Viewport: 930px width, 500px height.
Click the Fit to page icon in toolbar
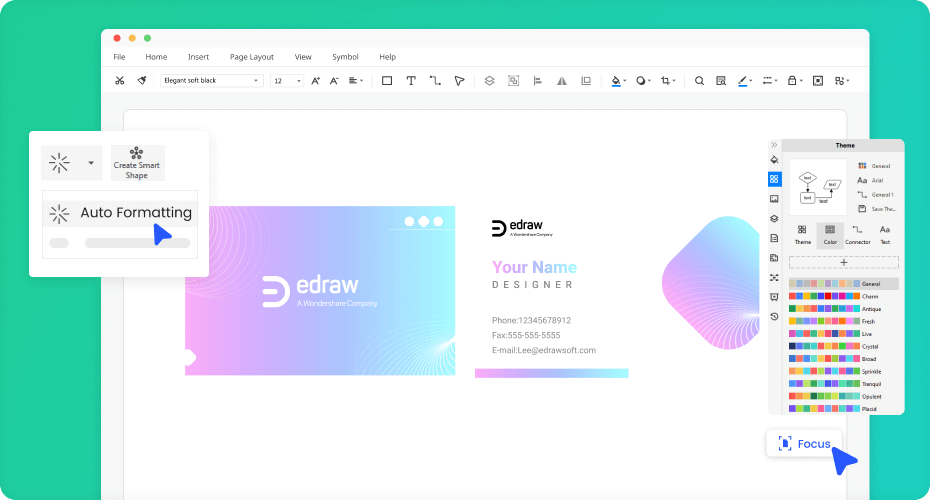tap(818, 81)
